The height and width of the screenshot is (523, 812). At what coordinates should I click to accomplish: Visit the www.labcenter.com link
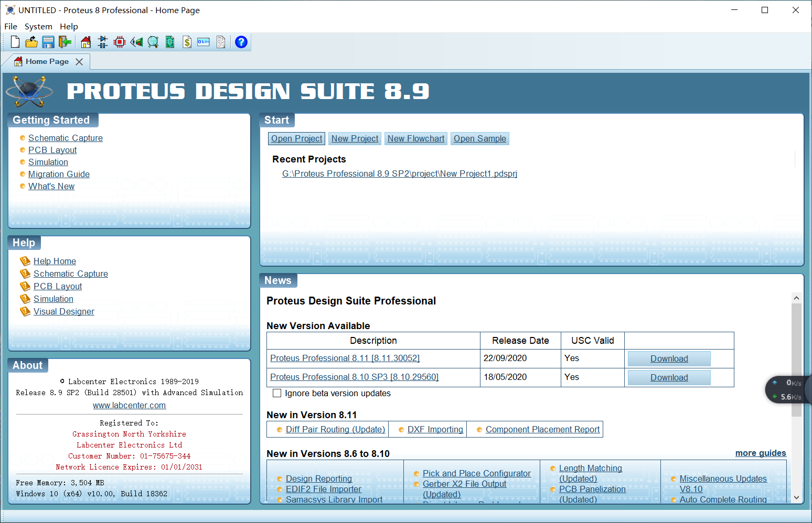(x=129, y=405)
